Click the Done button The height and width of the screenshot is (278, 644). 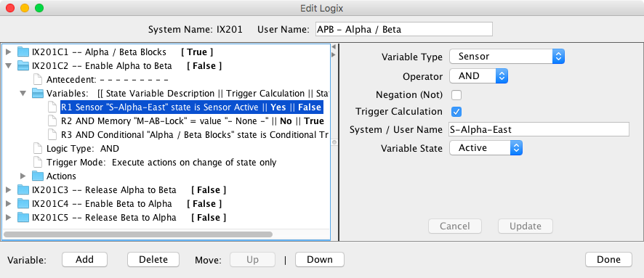click(608, 260)
